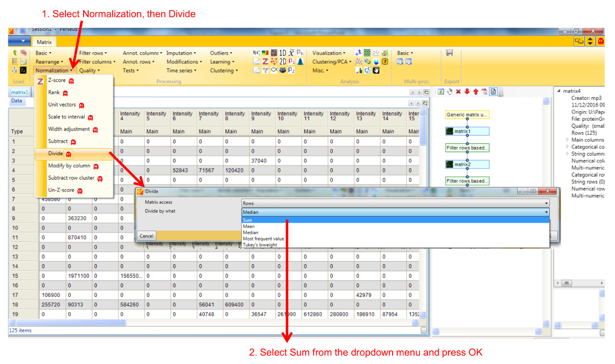Expand the Main columns tree node
The image size is (615, 364).
pyautogui.click(x=567, y=140)
